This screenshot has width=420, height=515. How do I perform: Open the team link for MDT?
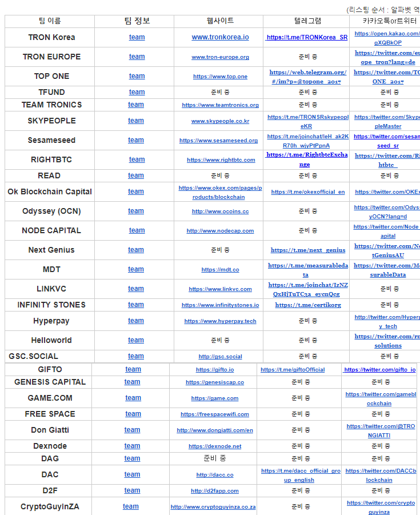tap(136, 269)
